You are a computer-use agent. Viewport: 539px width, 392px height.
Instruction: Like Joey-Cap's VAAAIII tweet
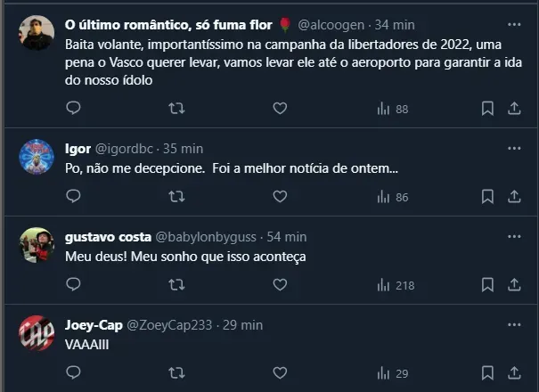pyautogui.click(x=280, y=373)
